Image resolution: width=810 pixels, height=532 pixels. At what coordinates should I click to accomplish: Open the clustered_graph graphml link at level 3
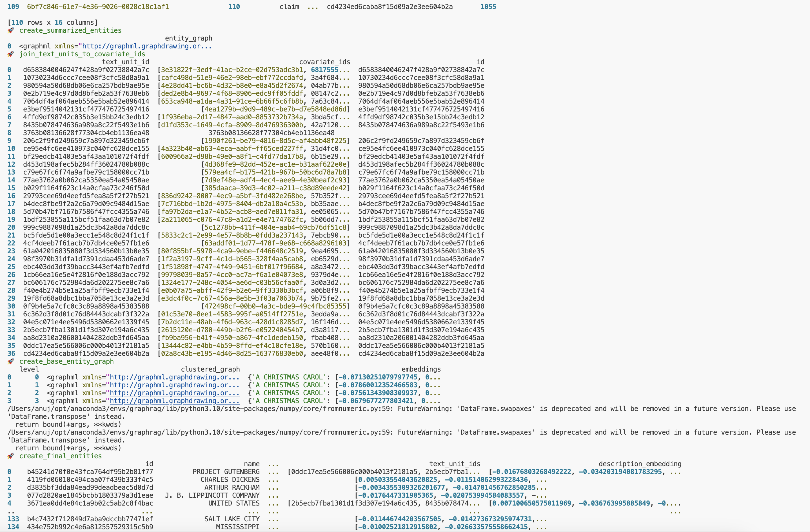click(175, 401)
